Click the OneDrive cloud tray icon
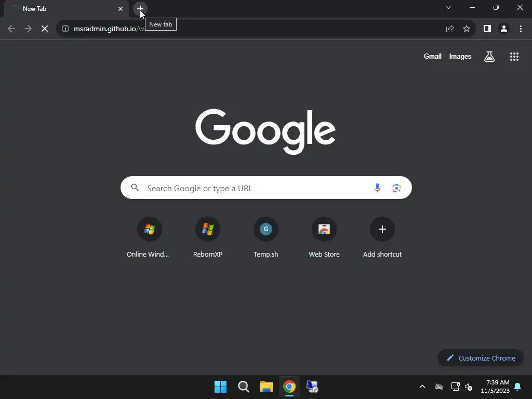The width and height of the screenshot is (532, 399). tap(439, 387)
